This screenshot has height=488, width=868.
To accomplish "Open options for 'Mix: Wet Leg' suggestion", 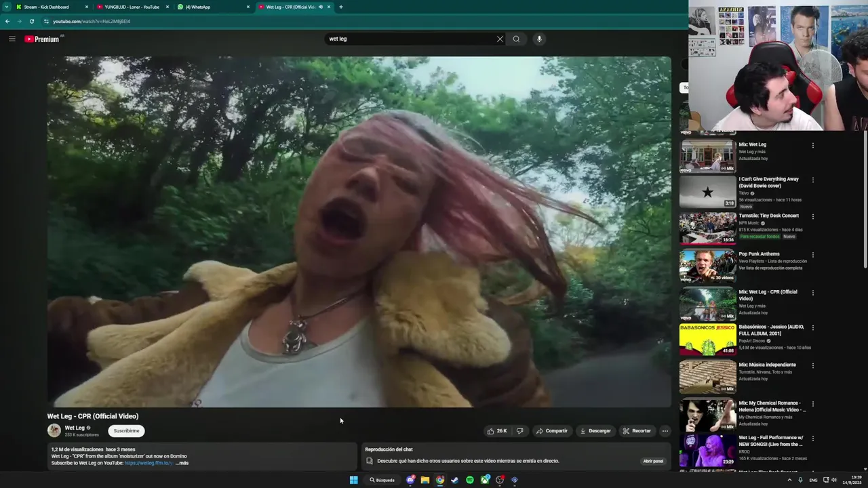I will pyautogui.click(x=812, y=145).
